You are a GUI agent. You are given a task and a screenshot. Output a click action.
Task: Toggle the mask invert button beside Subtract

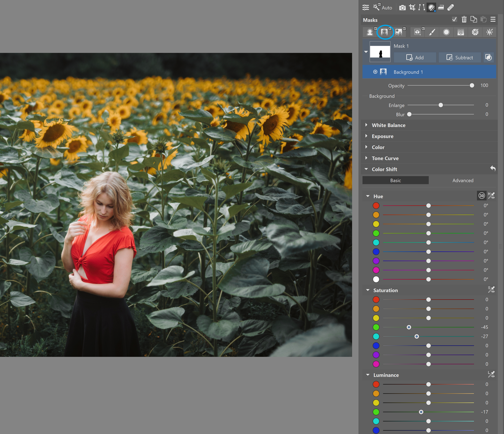(x=488, y=57)
